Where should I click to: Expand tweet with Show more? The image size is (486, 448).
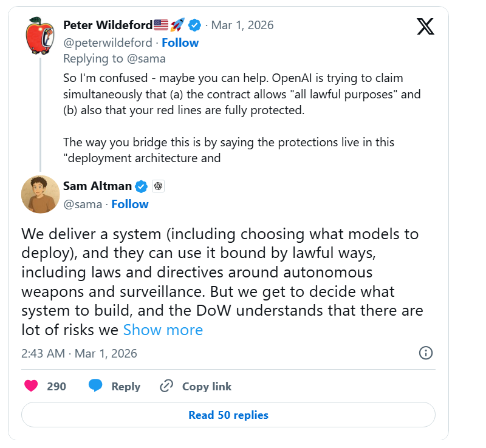coord(163,330)
